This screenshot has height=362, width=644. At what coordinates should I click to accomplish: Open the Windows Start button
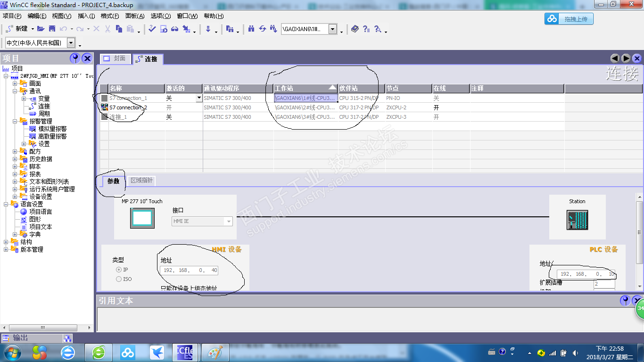pyautogui.click(x=12, y=352)
